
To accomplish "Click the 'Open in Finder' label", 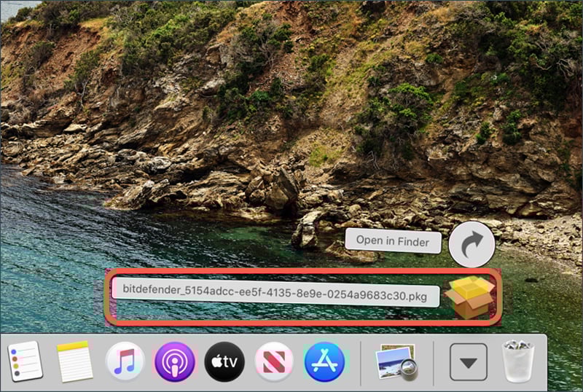I will tap(393, 241).
